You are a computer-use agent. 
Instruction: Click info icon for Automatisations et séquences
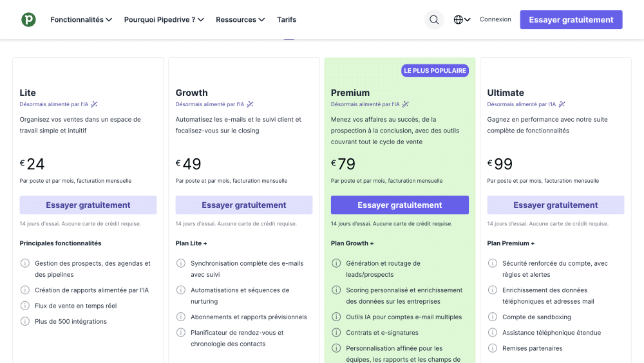(x=181, y=290)
